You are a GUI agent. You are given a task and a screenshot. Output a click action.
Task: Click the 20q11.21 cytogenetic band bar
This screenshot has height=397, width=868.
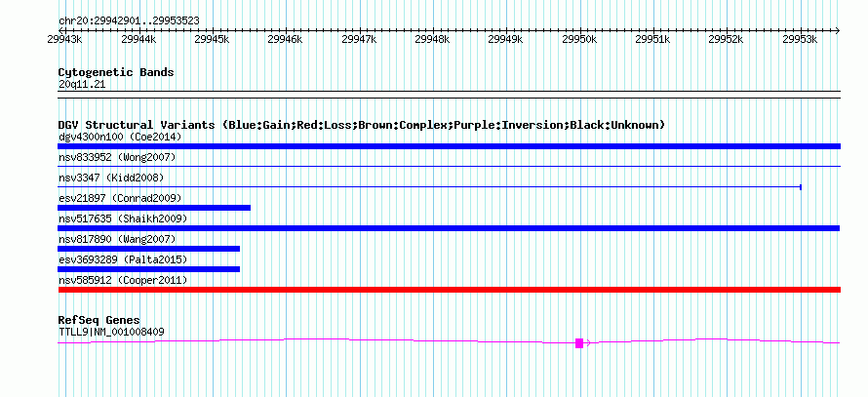[x=449, y=95]
